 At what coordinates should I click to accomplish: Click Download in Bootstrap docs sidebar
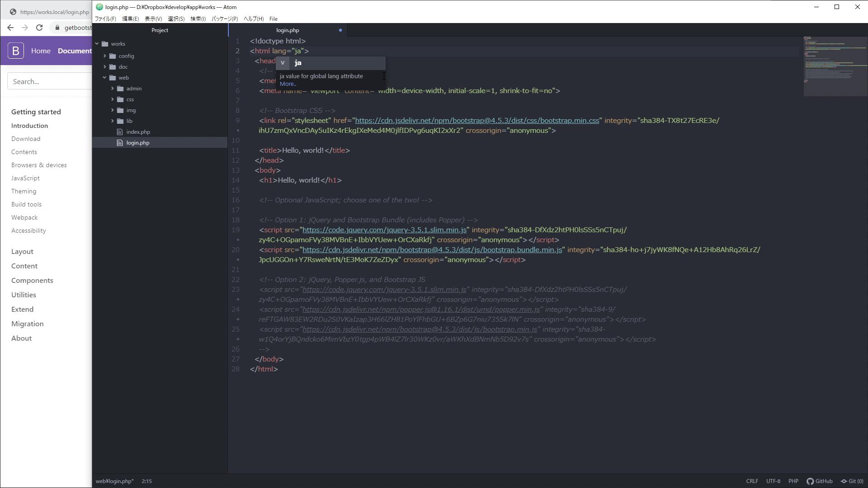tap(26, 139)
